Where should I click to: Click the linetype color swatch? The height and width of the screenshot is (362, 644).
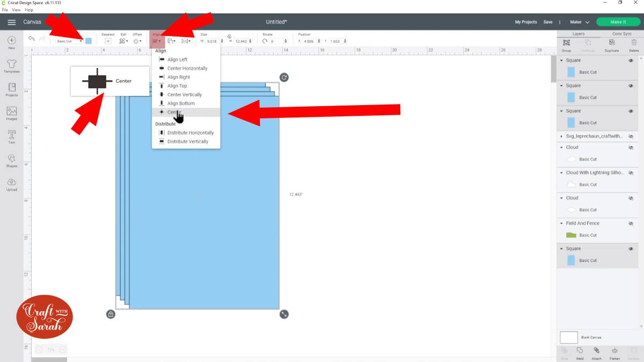89,41
